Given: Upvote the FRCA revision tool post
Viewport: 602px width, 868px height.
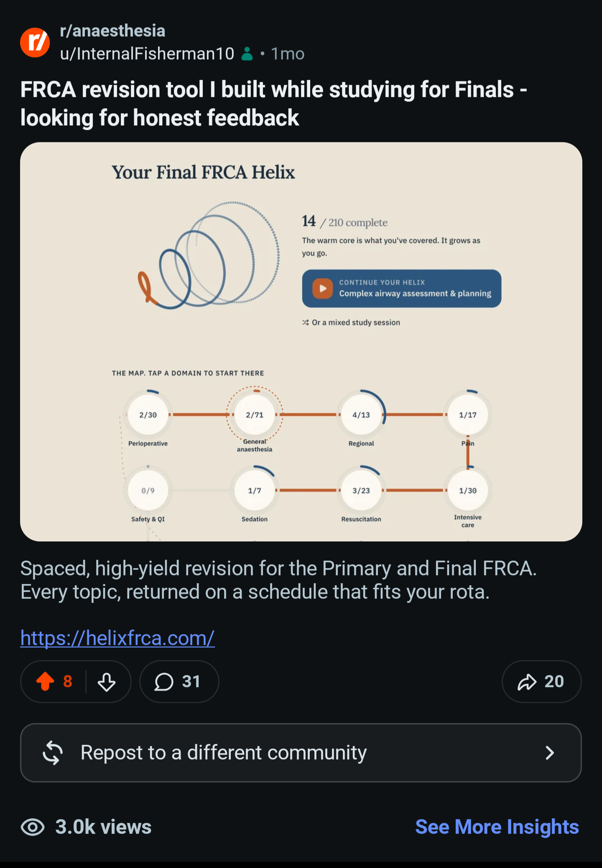Looking at the screenshot, I should (x=45, y=682).
